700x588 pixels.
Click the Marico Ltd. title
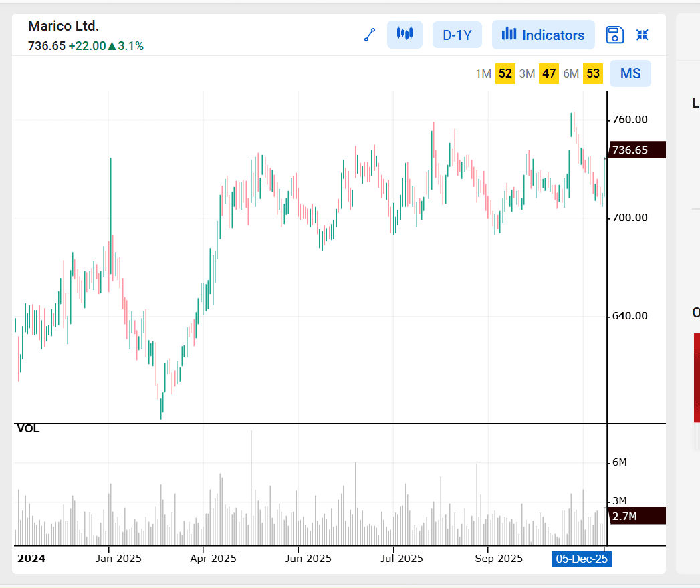tap(64, 26)
